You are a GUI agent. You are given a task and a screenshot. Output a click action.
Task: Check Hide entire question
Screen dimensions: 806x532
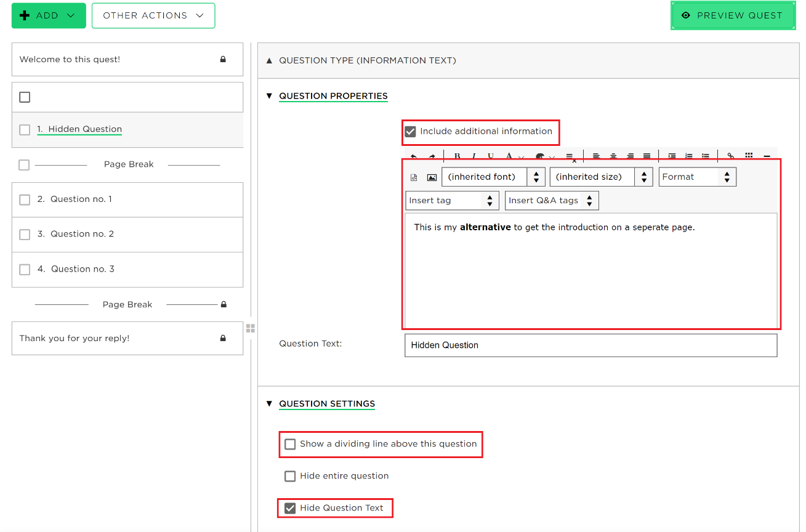click(290, 476)
